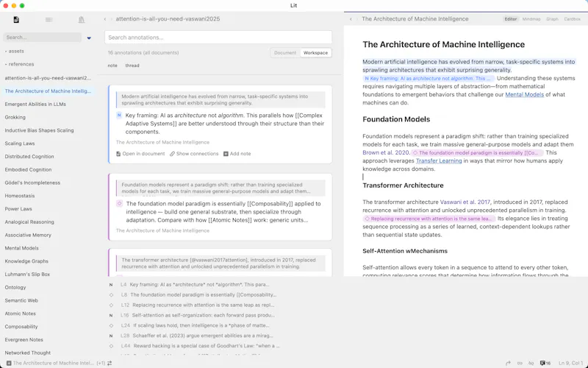The image size is (588, 368).
Task: Filter annotations by thread tag
Action: 132,66
